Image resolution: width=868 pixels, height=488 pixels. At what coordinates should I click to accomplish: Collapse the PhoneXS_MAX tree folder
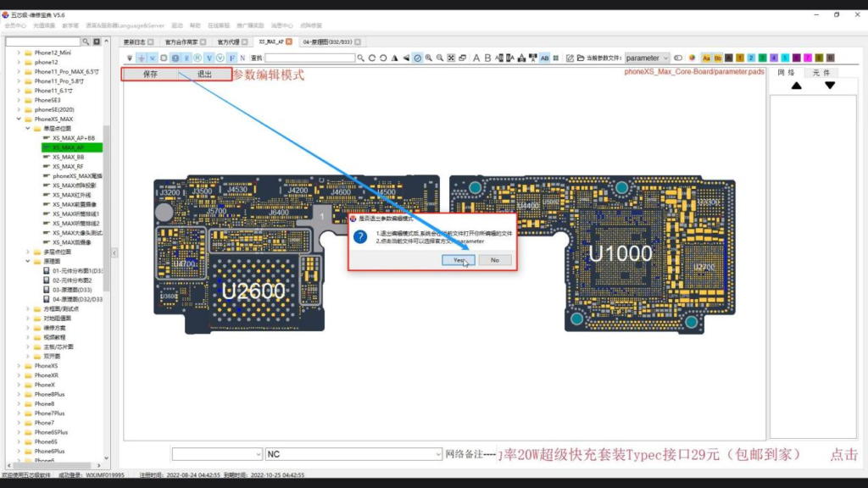tap(19, 119)
